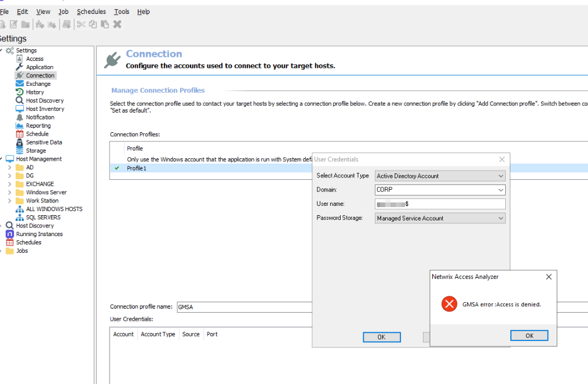Open the Tools menu

coord(122,12)
